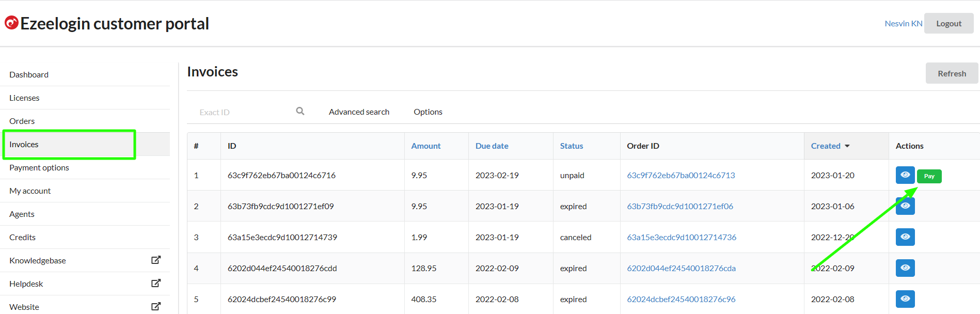
Task: Select Licenses in the sidebar
Action: pos(24,98)
